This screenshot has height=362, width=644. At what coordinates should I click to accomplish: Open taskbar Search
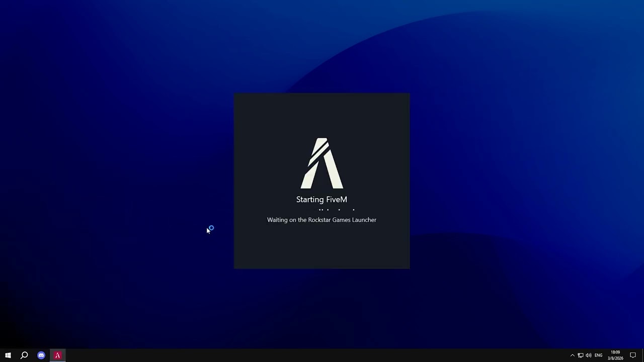(24, 355)
